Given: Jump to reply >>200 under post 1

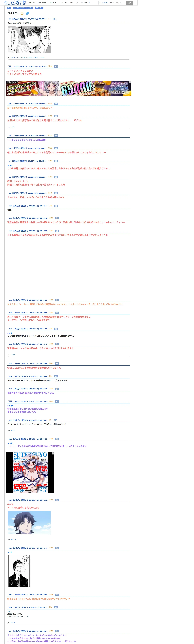Looking at the screenshot, I should coord(41,58).
